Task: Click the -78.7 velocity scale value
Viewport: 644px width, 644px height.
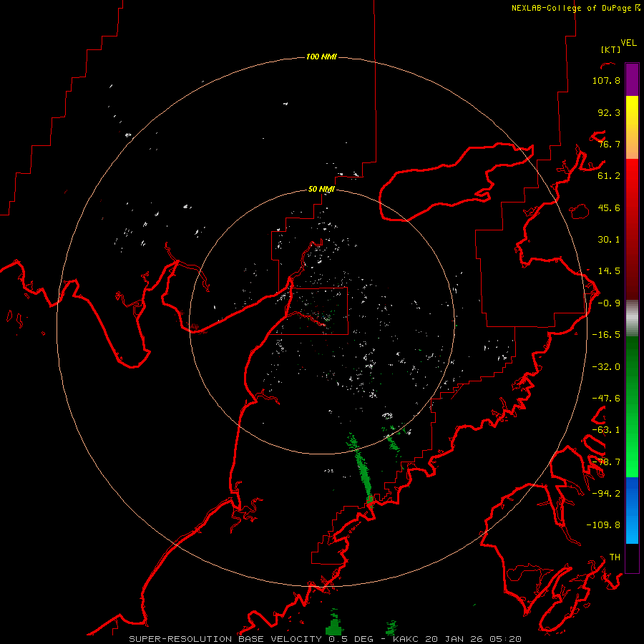Action: [606, 462]
